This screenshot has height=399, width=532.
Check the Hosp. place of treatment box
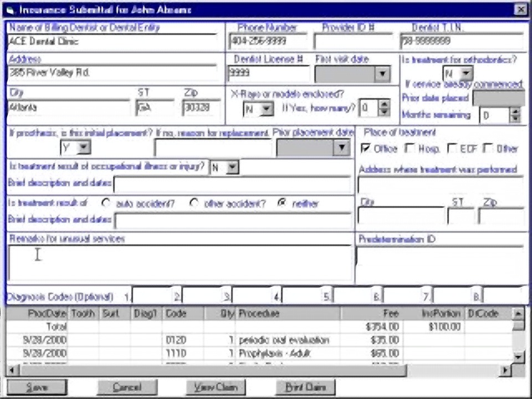(x=410, y=149)
